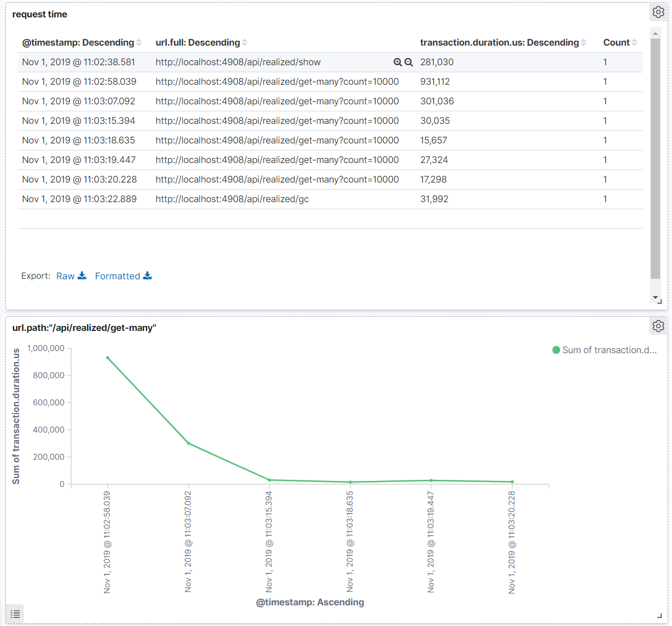
Task: Sort by @timestamp column arrows
Action: (139, 42)
